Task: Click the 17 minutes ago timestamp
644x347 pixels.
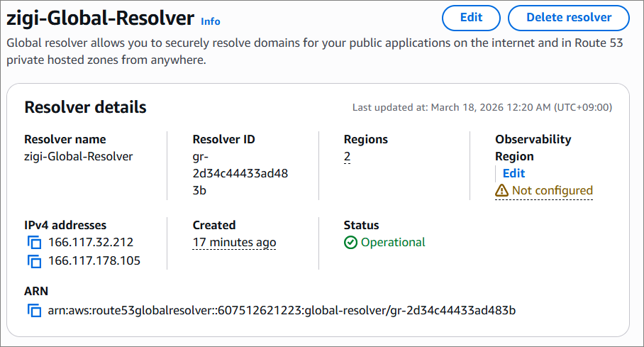Action: [x=234, y=243]
